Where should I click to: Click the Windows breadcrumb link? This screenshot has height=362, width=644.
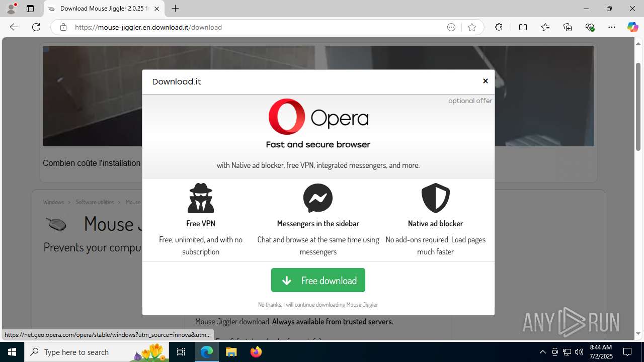pyautogui.click(x=53, y=202)
